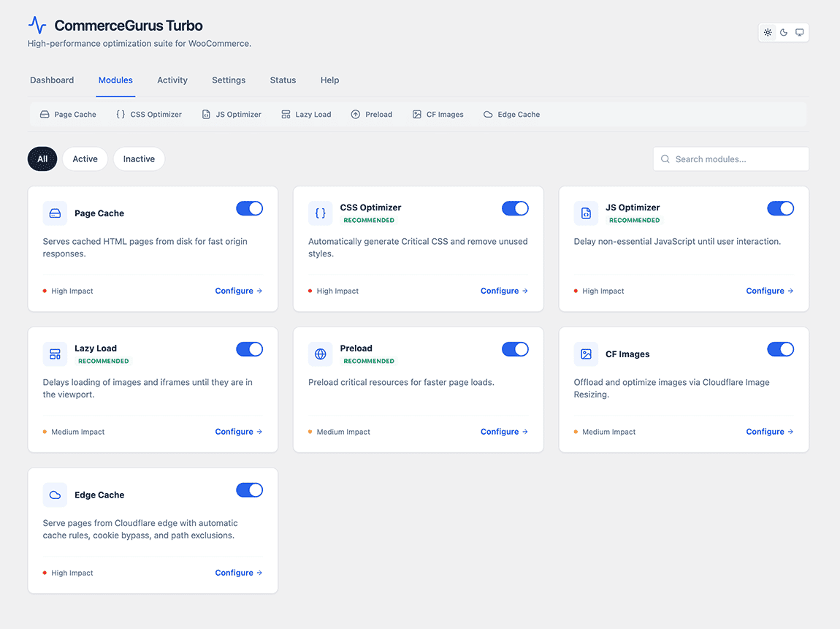Filter modules by Active
This screenshot has width=840, height=629.
click(x=85, y=159)
